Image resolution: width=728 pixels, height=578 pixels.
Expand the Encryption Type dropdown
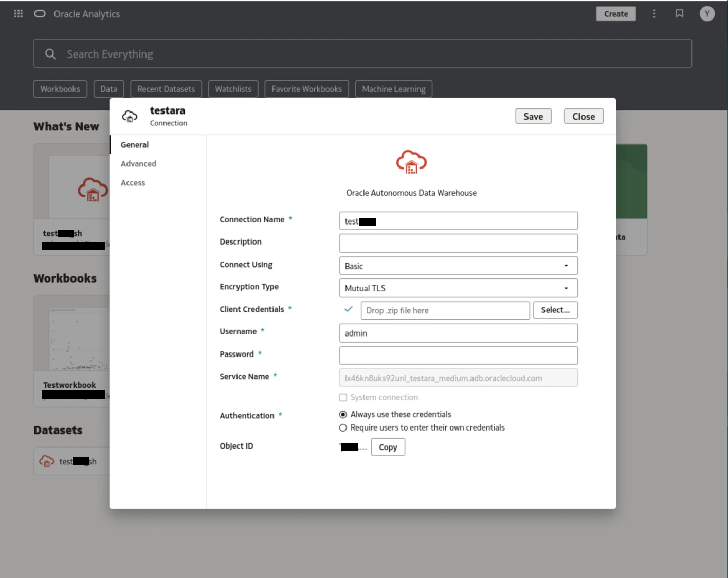click(x=459, y=288)
